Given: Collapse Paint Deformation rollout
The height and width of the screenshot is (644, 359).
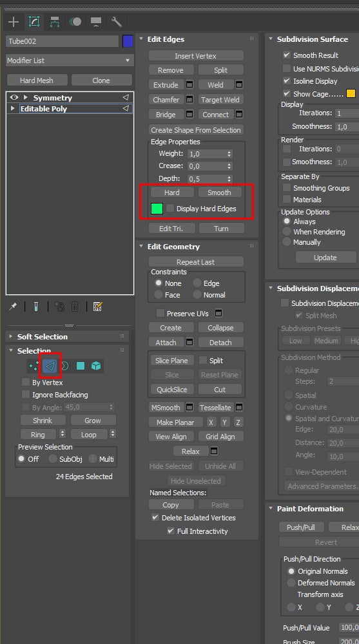Looking at the screenshot, I should coord(271,509).
